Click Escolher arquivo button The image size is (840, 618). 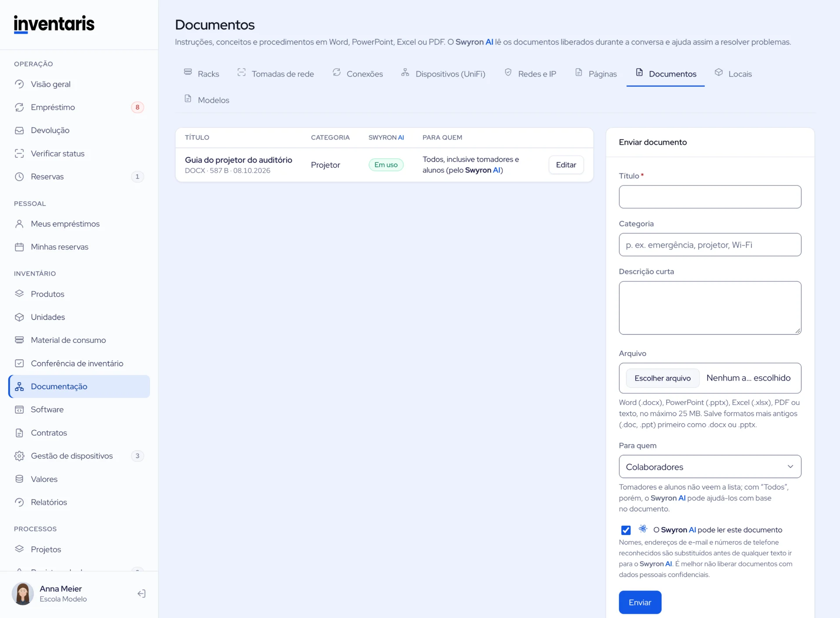[x=662, y=378]
